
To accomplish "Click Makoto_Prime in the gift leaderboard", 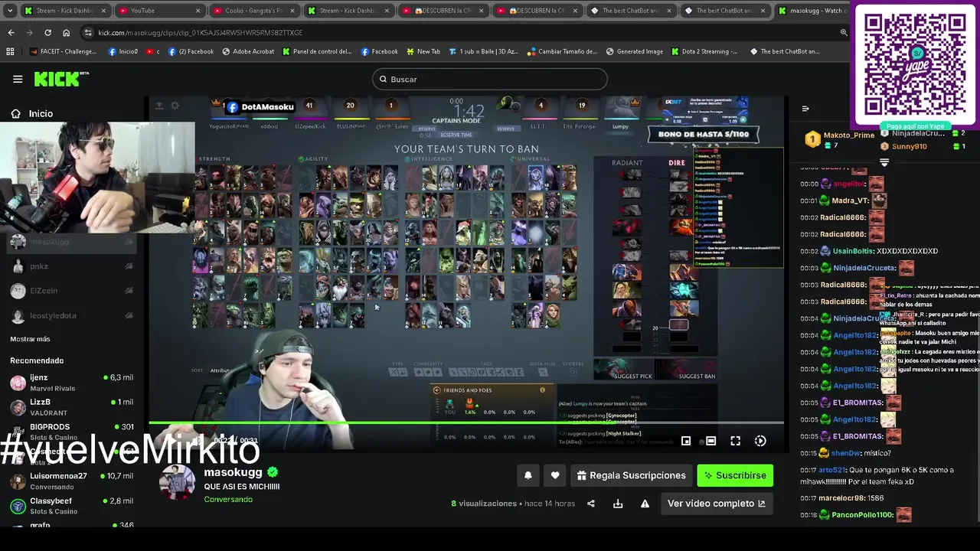I will (848, 135).
